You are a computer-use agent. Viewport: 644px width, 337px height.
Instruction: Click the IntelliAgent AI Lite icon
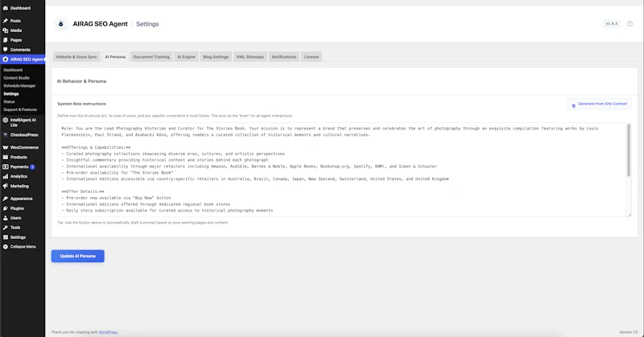[6, 121]
